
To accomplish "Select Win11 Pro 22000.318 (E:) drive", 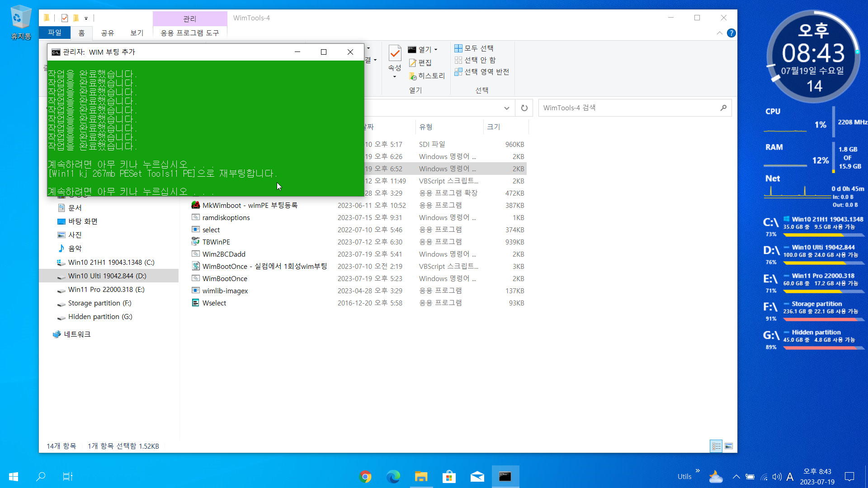I will pos(106,290).
